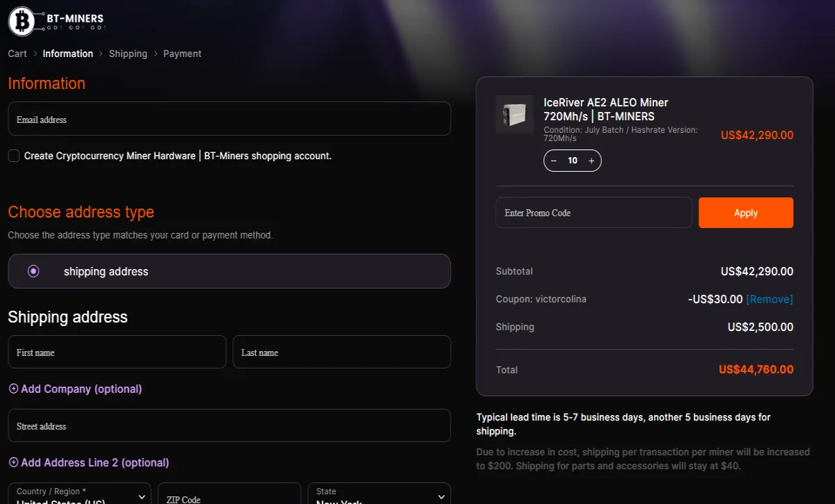Decrease miner quantity with minus icon
The image size is (835, 504).
tap(554, 161)
